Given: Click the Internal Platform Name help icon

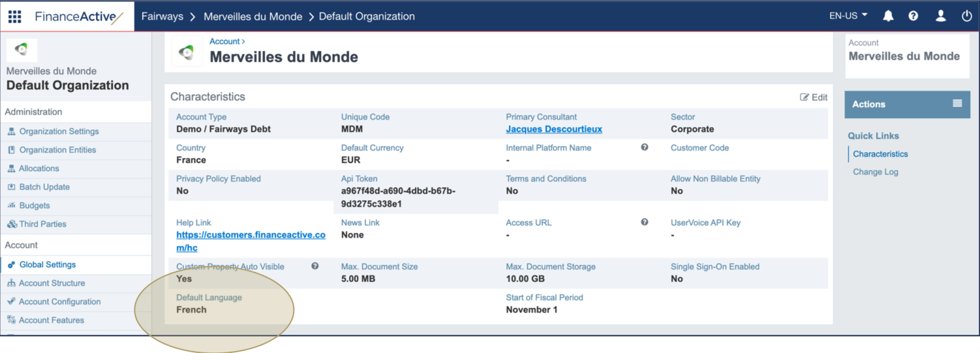Looking at the screenshot, I should [645, 147].
